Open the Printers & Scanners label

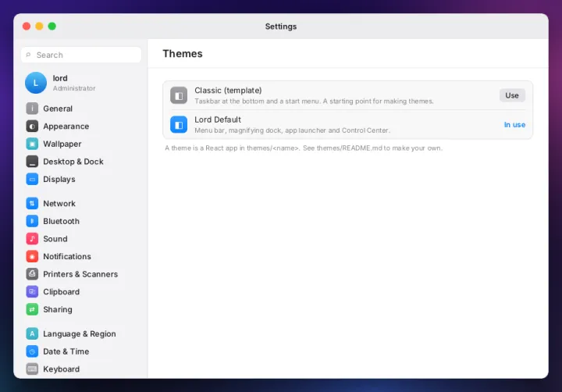[x=80, y=274]
